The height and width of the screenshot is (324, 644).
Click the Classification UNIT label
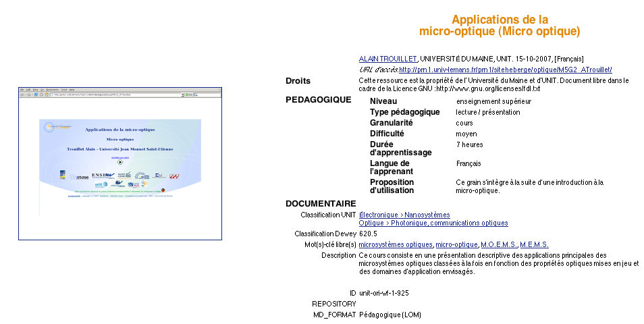point(328,215)
